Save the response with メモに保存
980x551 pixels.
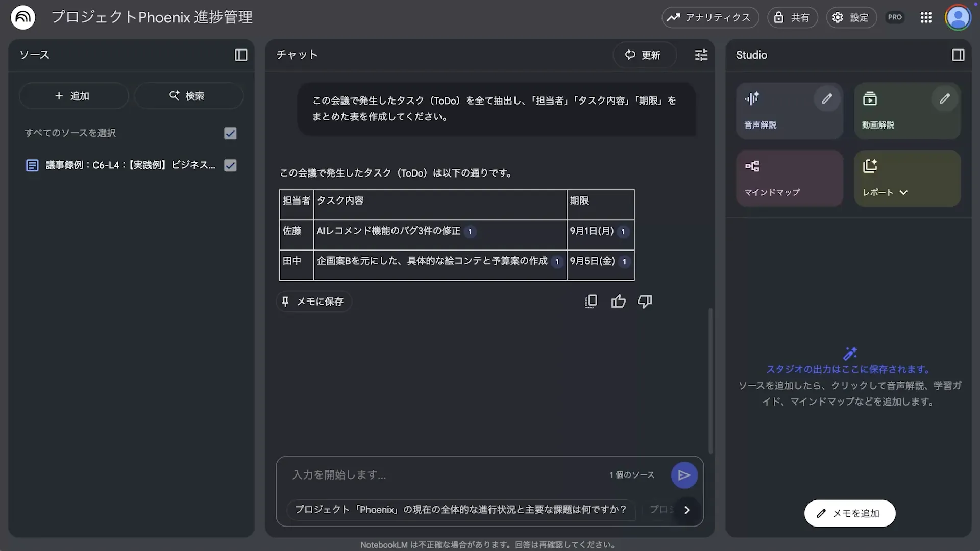313,301
